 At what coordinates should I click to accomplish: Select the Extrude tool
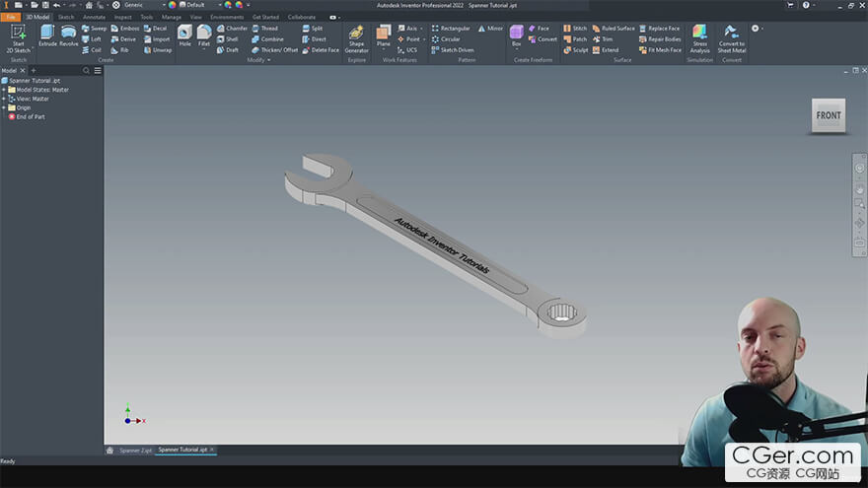(47, 35)
